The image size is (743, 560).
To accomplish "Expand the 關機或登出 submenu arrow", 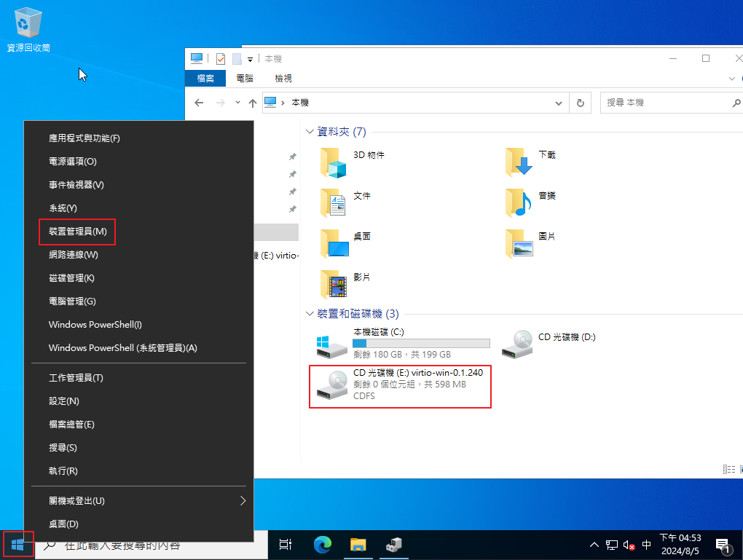I will (243, 501).
